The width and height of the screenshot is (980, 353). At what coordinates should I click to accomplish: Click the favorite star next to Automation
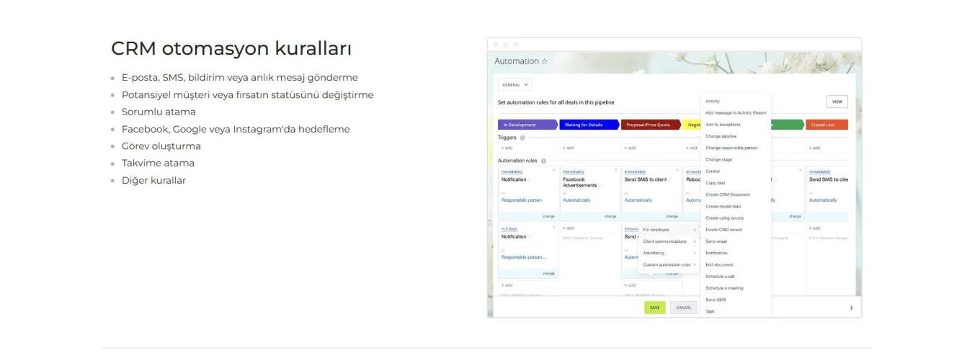tap(545, 62)
